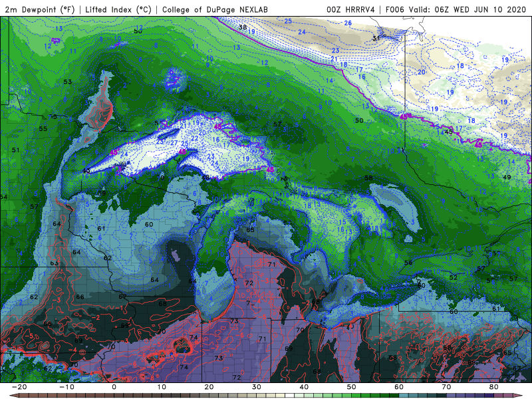The height and width of the screenshot is (399, 532).
Task: Click the '51' dewpoint value on the map
Action: click(15, 150)
